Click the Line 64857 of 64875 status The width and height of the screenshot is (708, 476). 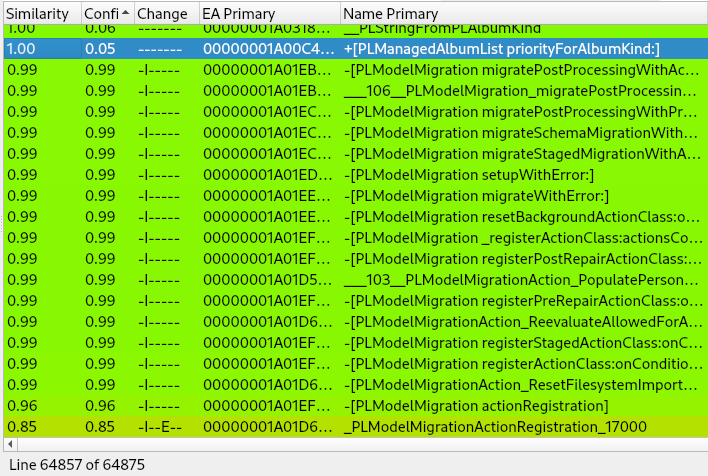[77, 465]
